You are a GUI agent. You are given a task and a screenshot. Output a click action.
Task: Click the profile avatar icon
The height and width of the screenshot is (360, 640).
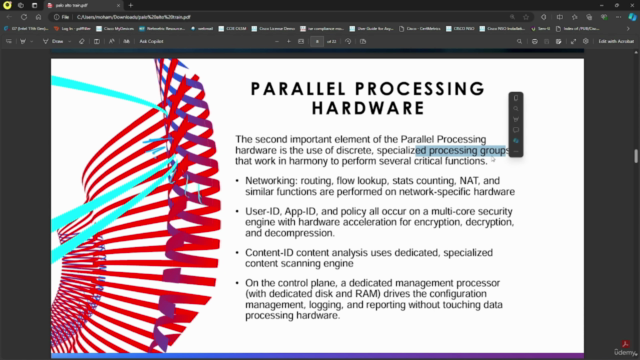click(x=7, y=5)
